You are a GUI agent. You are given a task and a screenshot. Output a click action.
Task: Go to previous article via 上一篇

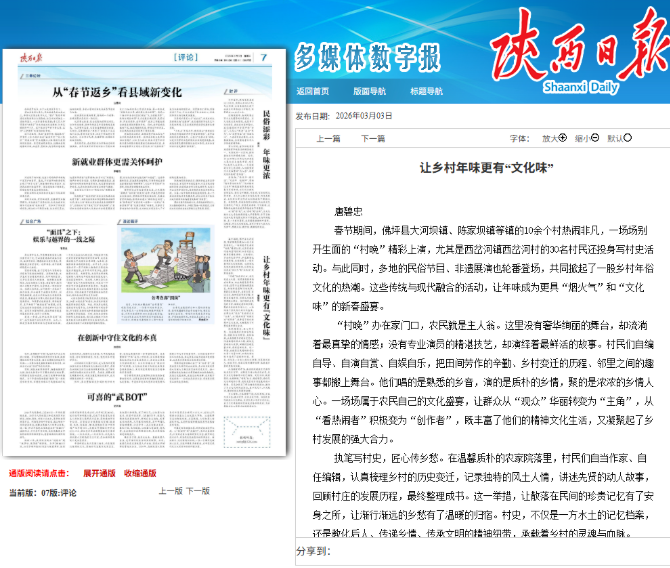[328, 139]
